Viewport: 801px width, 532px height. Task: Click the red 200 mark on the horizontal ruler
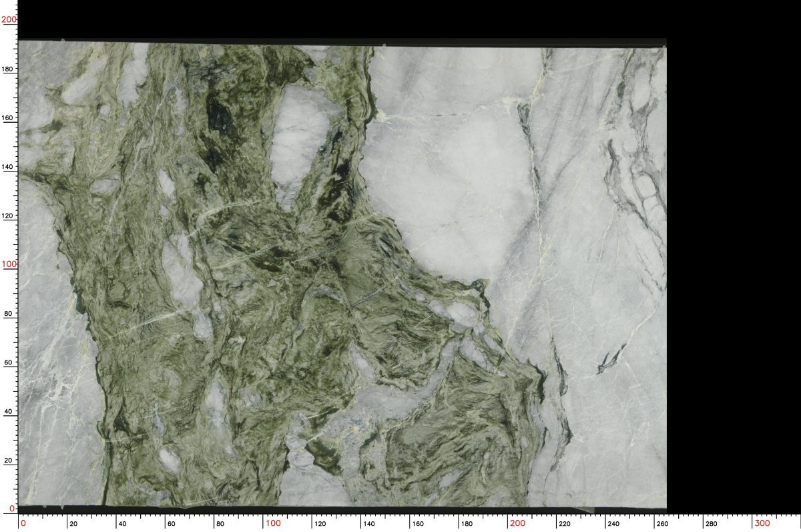(x=517, y=523)
